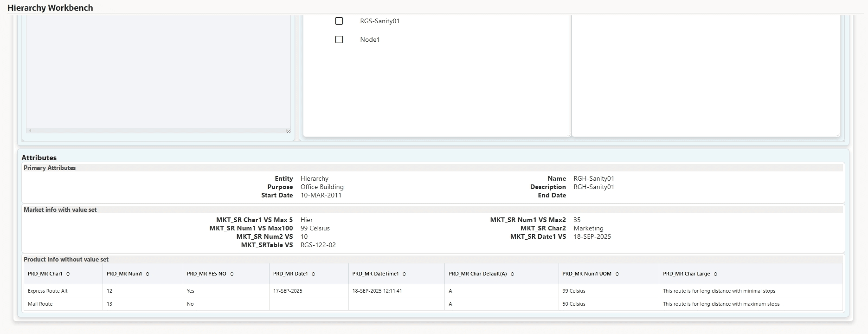Click the left panel resize handle

coord(288,131)
